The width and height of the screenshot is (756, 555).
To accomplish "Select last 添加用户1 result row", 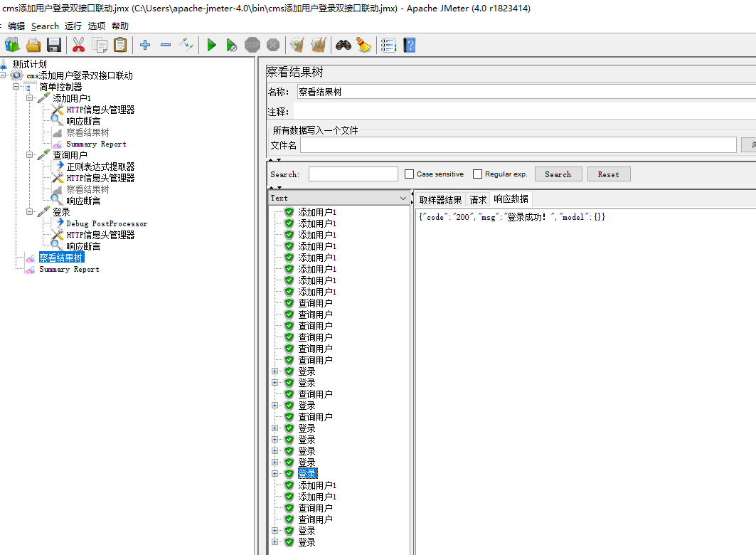I will (316, 497).
